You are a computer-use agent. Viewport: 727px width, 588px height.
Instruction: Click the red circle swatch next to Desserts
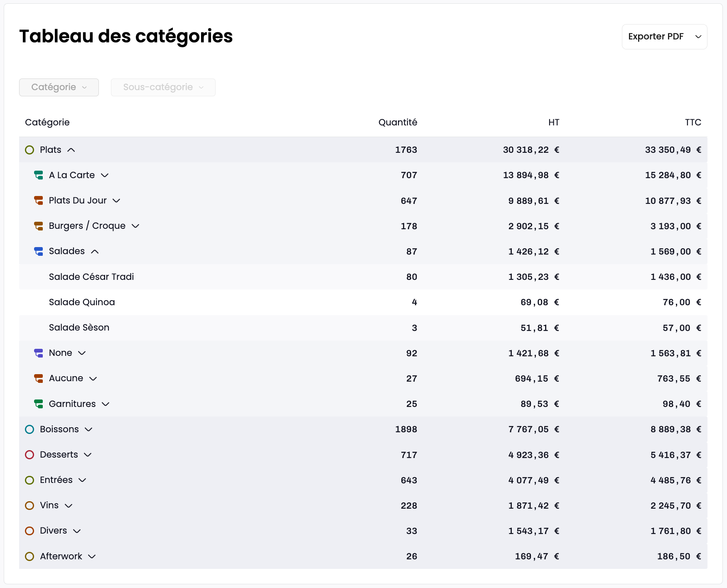point(29,455)
